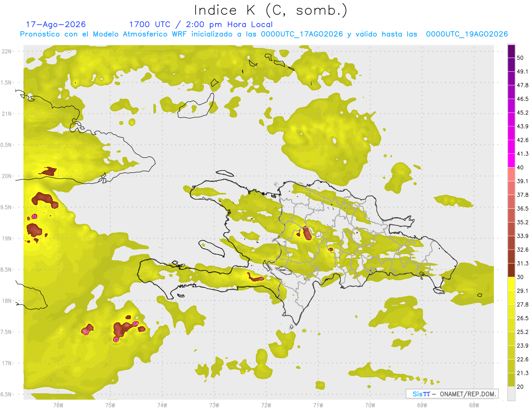Select the '17N' latitude label
The image size is (532, 411).
(x=7, y=363)
